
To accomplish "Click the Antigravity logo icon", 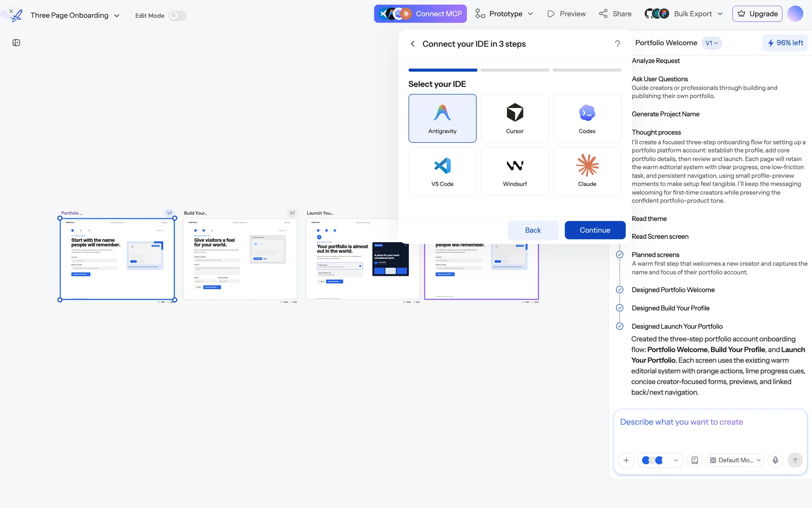I will click(x=442, y=113).
